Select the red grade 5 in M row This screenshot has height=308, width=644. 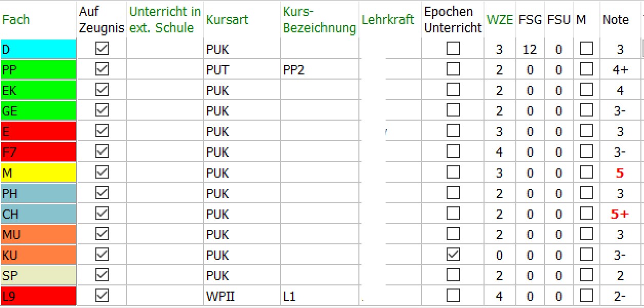point(619,173)
